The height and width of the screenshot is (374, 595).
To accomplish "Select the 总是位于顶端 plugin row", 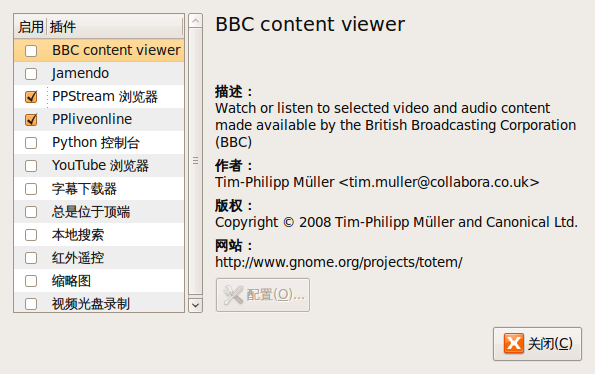I will [x=99, y=212].
